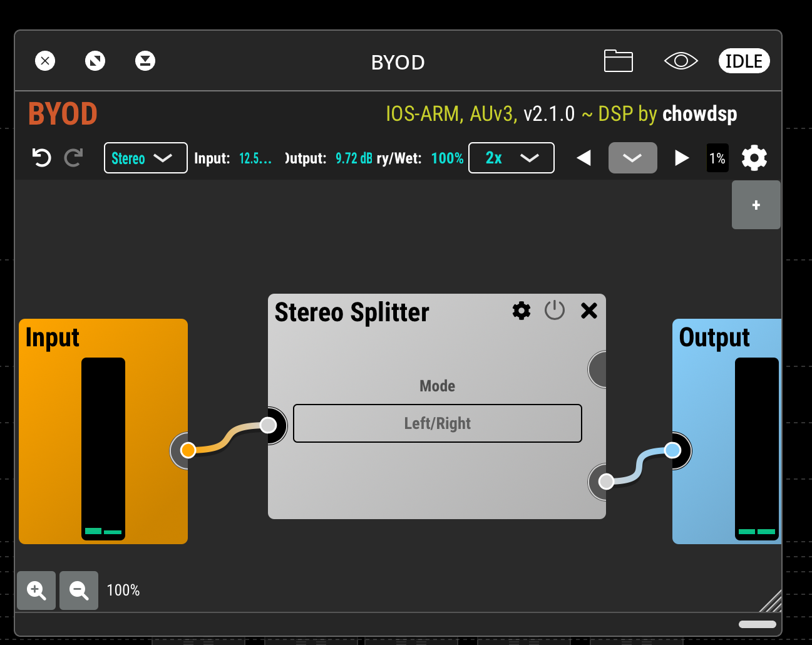Add a new processor with plus button
The image size is (812, 645).
pos(756,205)
